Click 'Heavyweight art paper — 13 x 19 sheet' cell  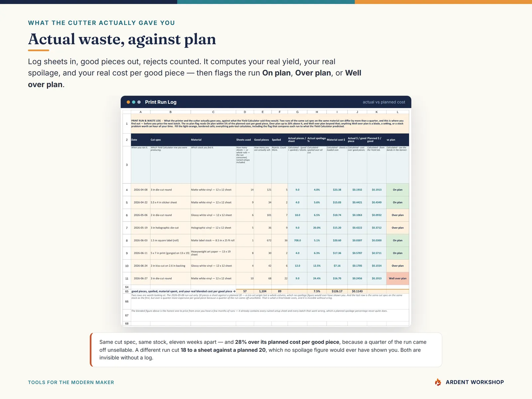(x=213, y=253)
